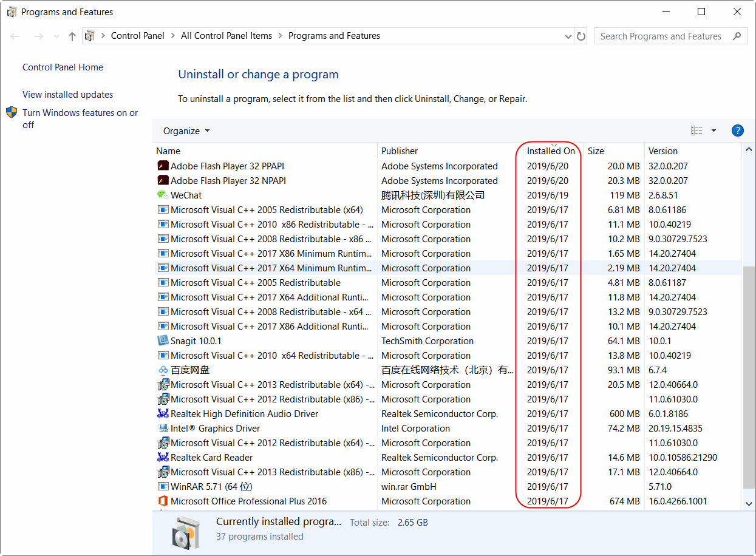Click the Programs and Features breadcrumb

[334, 36]
